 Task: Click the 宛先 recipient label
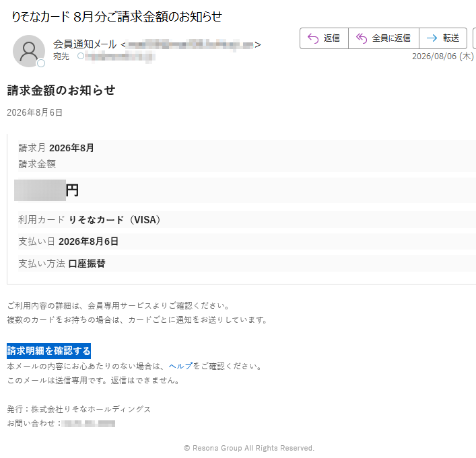coord(61,56)
